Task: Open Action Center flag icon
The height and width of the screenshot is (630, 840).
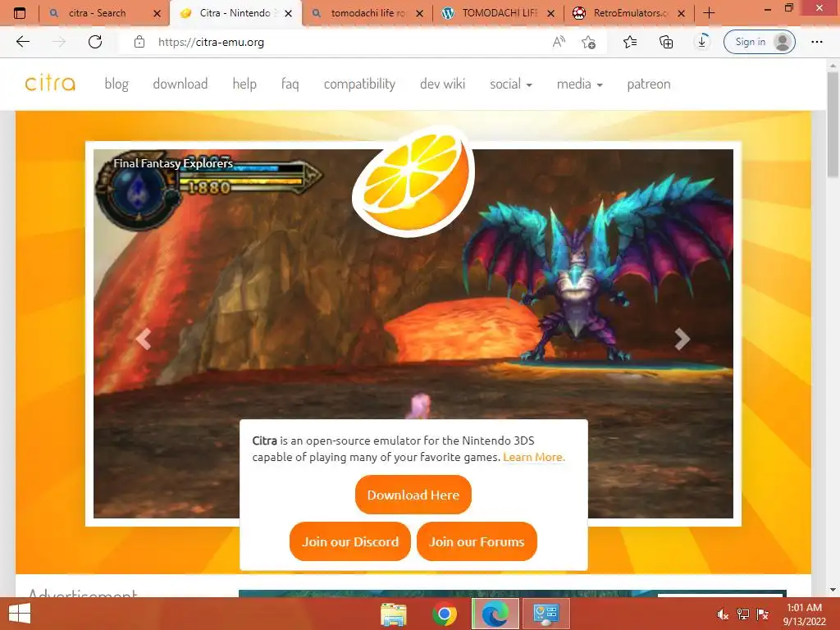Action: [762, 614]
